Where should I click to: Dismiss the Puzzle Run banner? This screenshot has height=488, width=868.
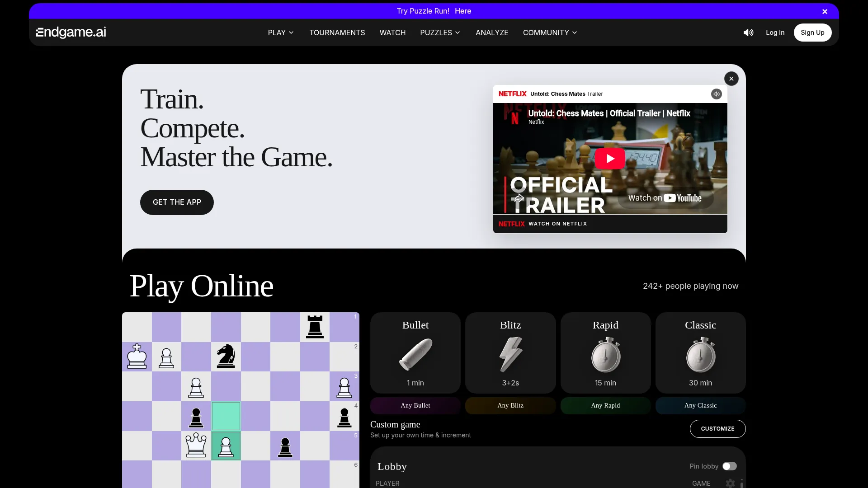click(x=825, y=12)
